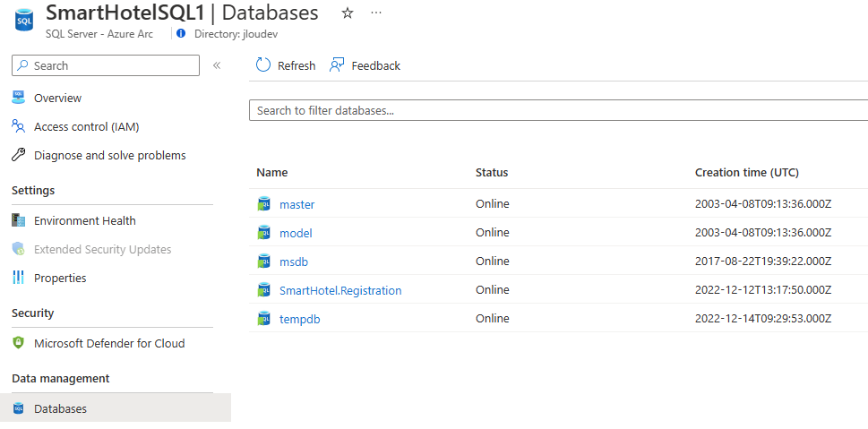
Task: Click the Security section heading
Action: 32,313
